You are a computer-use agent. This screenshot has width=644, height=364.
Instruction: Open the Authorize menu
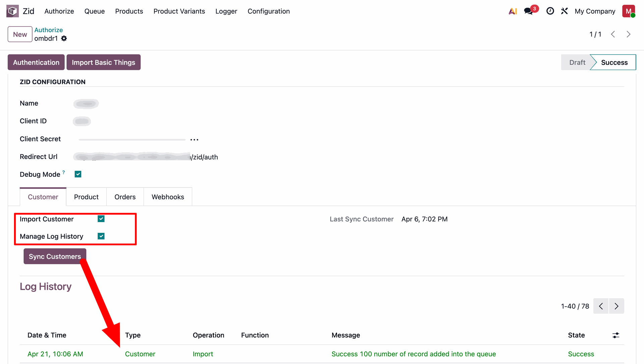(59, 11)
